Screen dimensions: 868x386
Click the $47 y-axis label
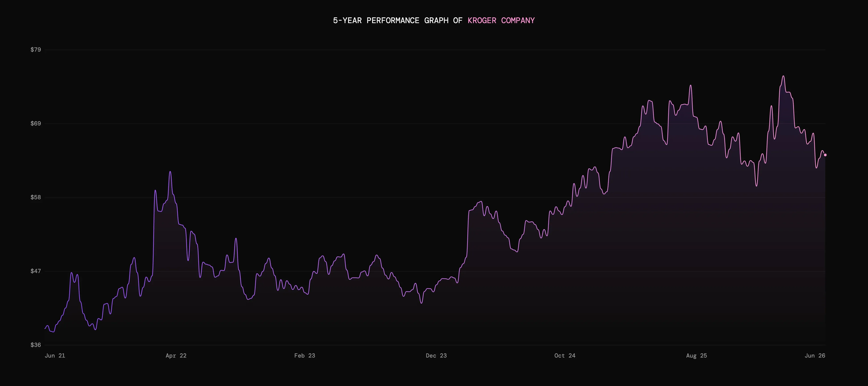(x=36, y=271)
